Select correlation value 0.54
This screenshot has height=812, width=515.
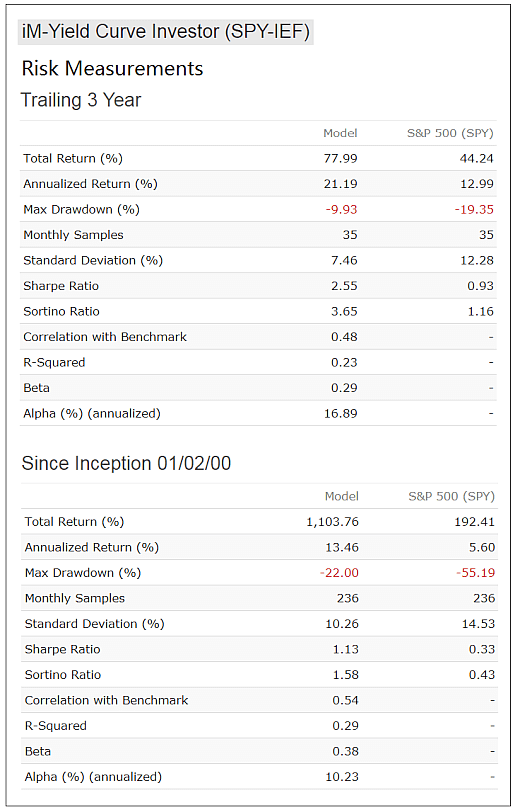click(x=346, y=700)
